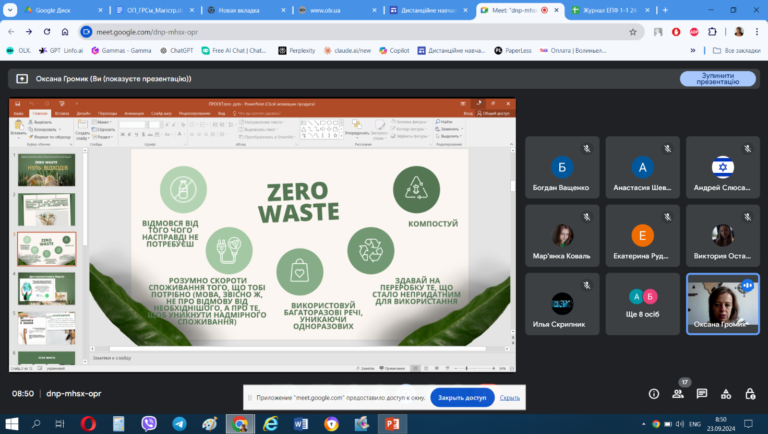Open the in-call chat panel
This screenshot has height=434, width=768.
(702, 394)
